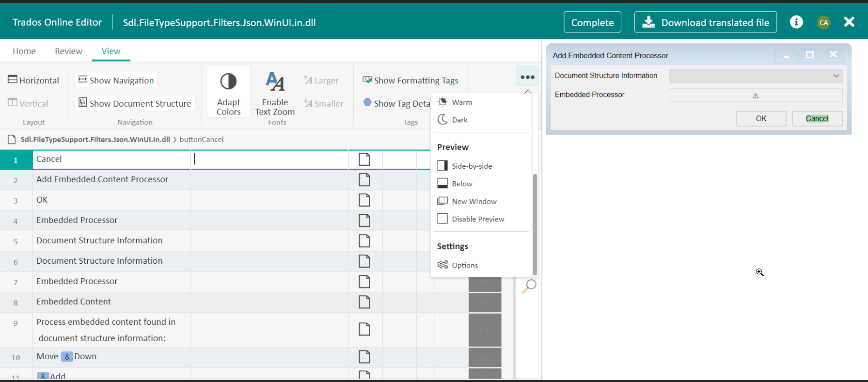Image resolution: width=868 pixels, height=382 pixels.
Task: Click the Complete button
Action: 592,22
